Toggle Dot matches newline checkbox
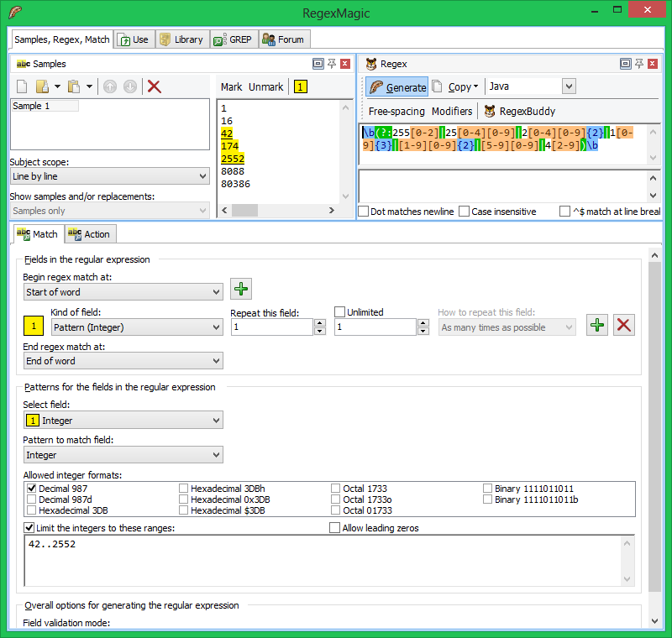 364,212
